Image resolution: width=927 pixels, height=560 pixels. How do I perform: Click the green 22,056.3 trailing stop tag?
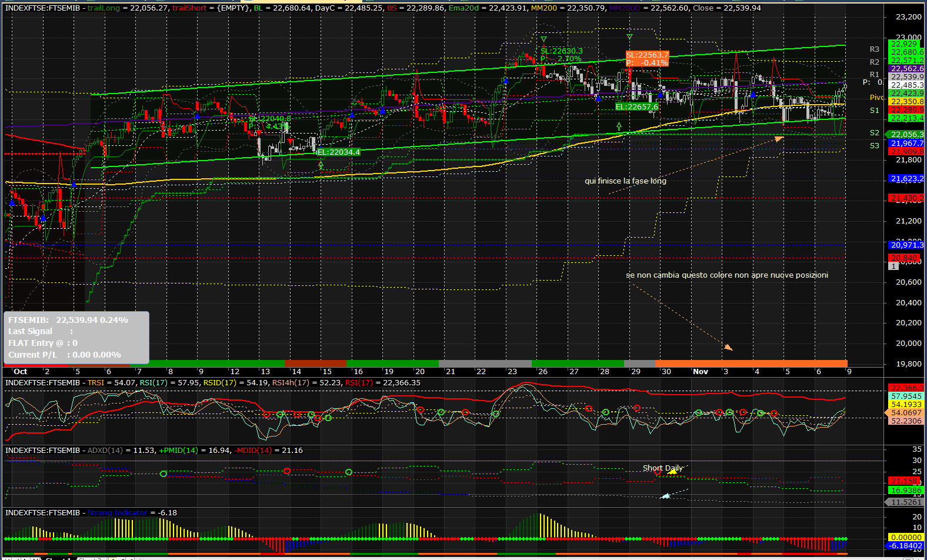pyautogui.click(x=906, y=135)
